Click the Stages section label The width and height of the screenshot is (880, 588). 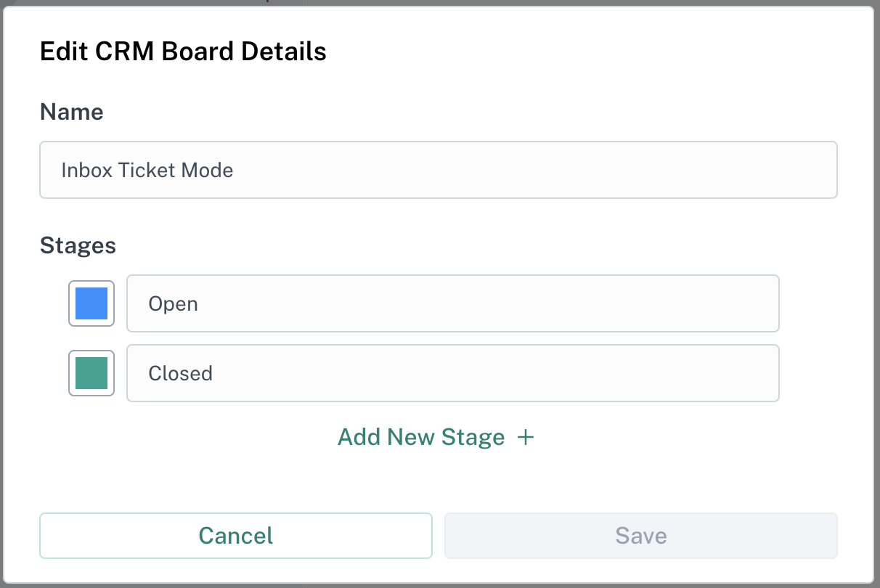click(x=78, y=245)
